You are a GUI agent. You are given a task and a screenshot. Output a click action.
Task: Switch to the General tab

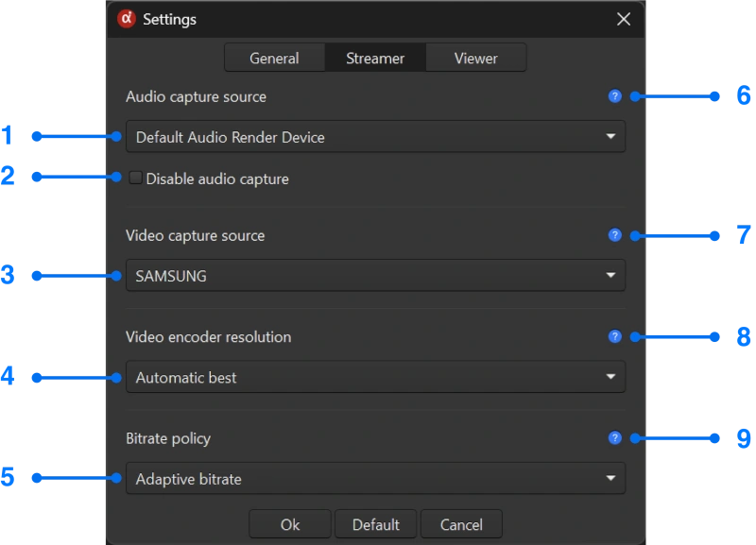coord(275,58)
